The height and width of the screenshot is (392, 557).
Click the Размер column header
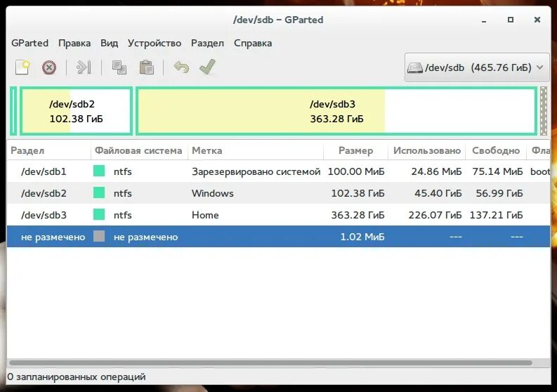[x=355, y=150]
